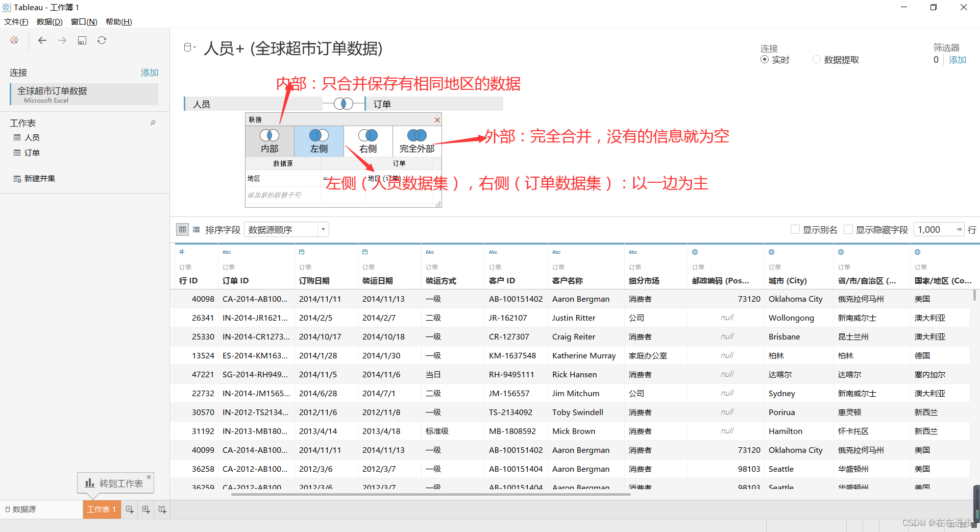Select the 实时 live connection radio

coord(765,60)
